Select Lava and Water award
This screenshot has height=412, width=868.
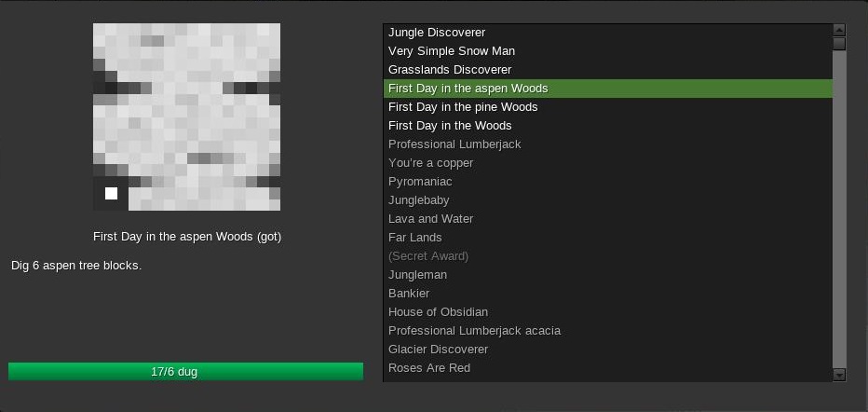(x=430, y=219)
